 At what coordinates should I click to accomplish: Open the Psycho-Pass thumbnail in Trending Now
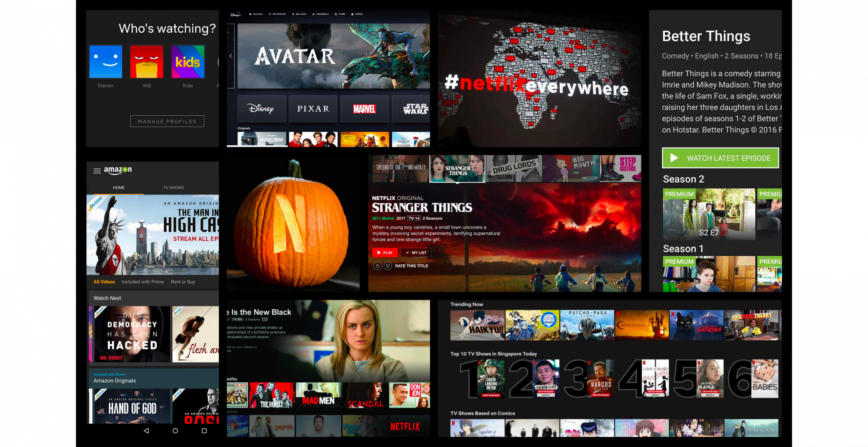587,325
